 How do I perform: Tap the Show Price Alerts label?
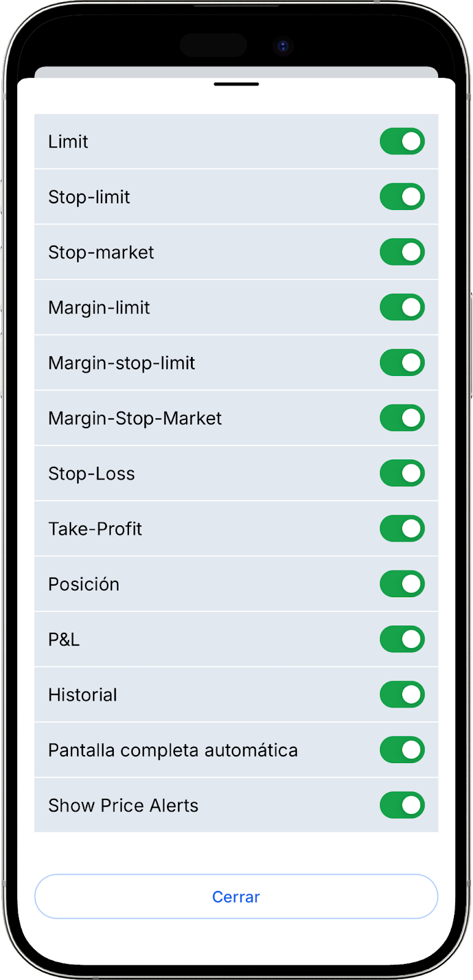(124, 805)
